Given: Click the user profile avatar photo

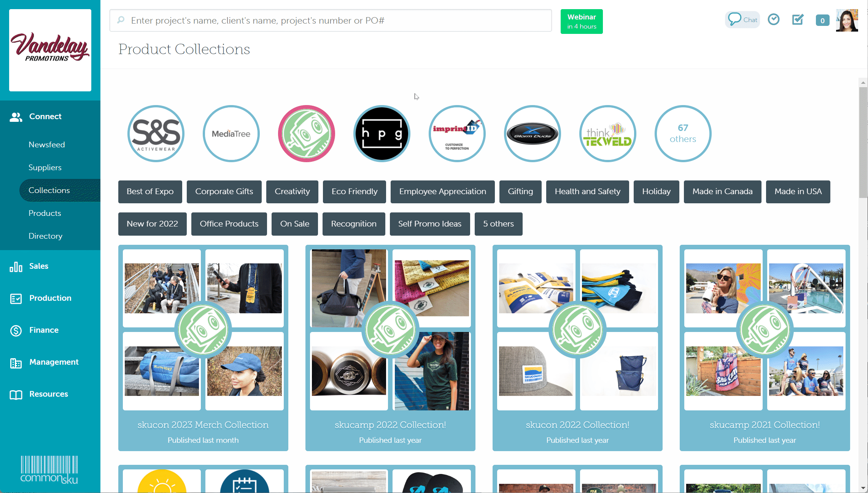Looking at the screenshot, I should pos(847,20).
